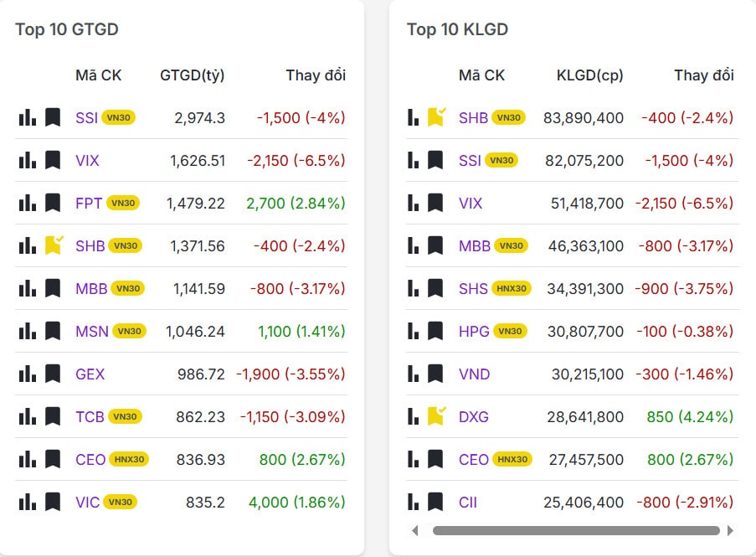Click bar chart icon next to GEX
The image size is (756, 557).
27,374
